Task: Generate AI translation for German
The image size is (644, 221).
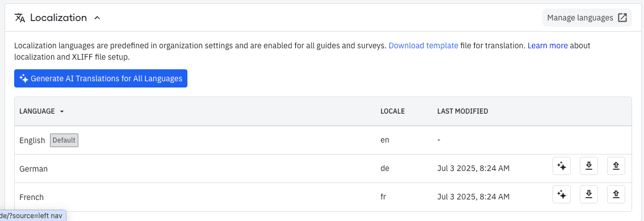Action: coord(562,166)
